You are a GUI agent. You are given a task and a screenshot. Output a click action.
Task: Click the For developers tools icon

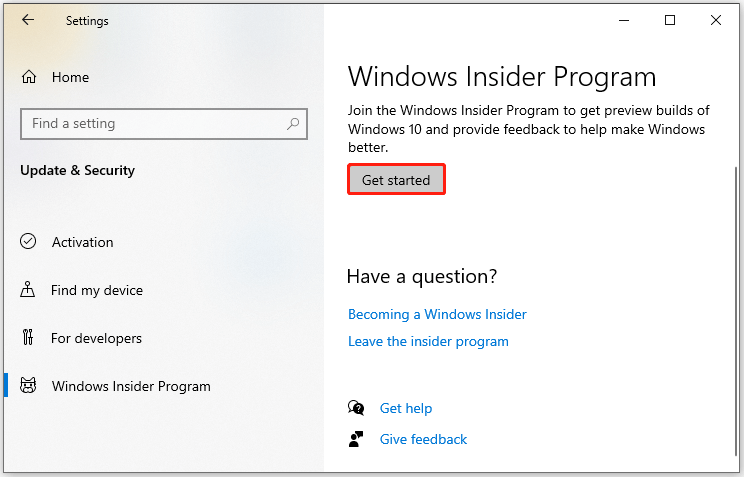[28, 337]
